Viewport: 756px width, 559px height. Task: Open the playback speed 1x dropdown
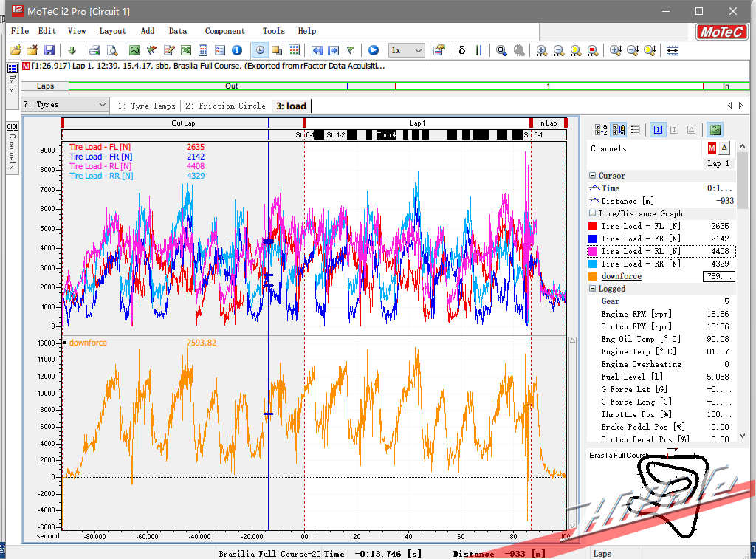click(407, 50)
